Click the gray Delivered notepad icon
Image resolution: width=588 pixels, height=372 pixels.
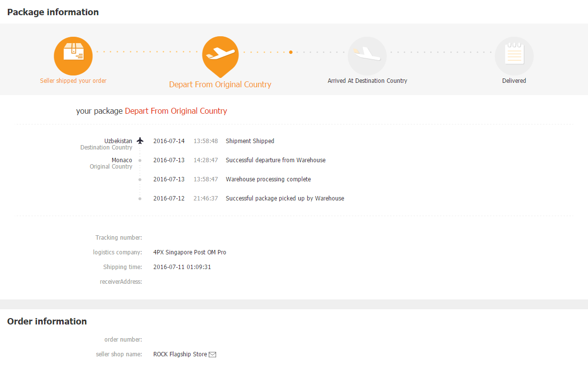[514, 56]
